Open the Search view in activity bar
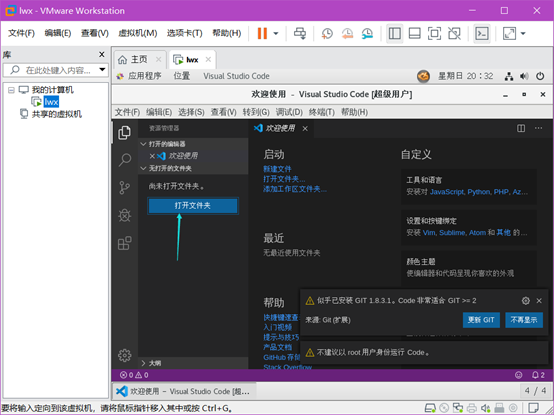The width and height of the screenshot is (554, 415). pos(124,160)
